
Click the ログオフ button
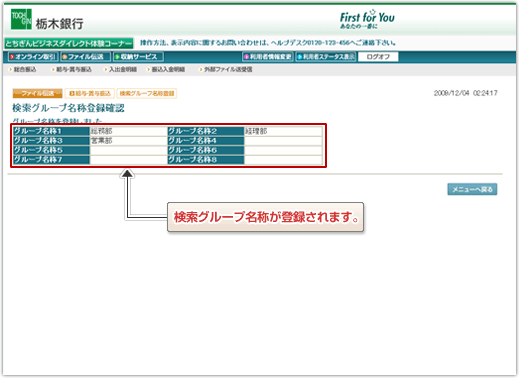[x=378, y=57]
